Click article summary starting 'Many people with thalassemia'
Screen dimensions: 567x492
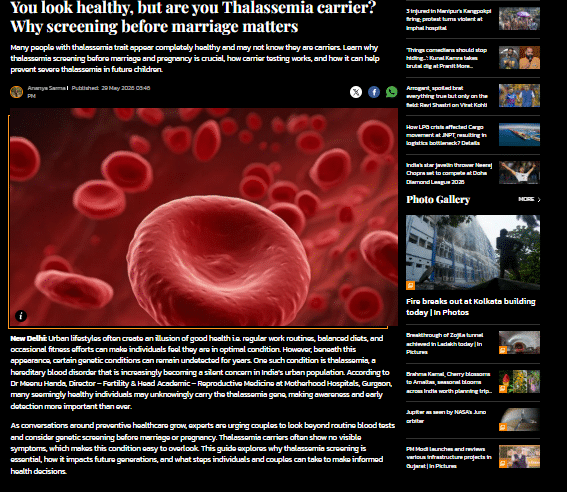[x=195, y=59]
